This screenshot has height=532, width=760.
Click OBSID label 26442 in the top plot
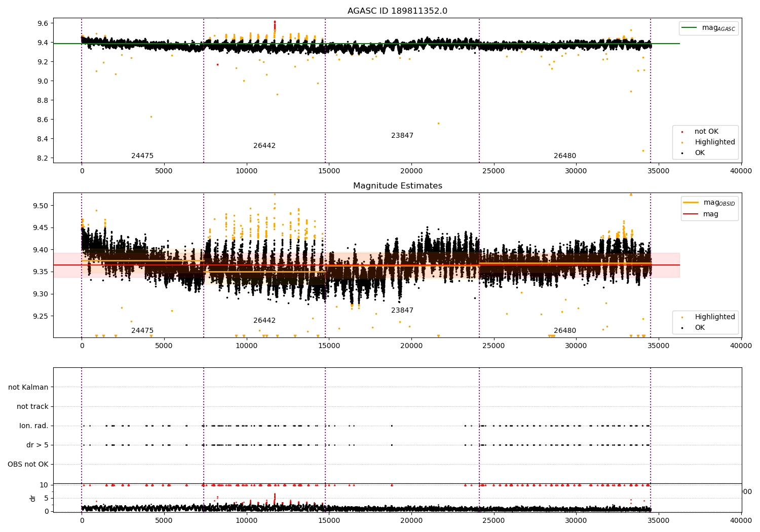pos(264,145)
